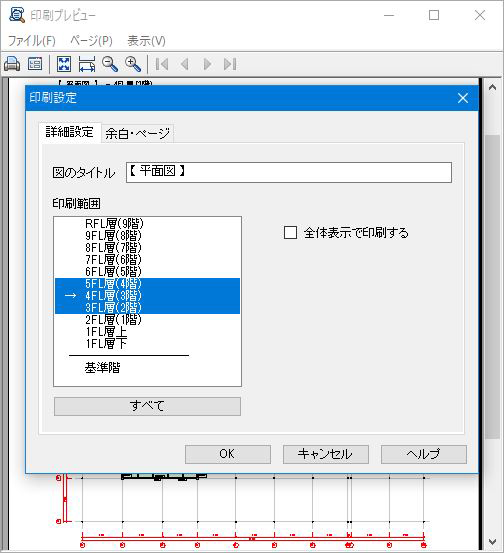Screen dimensions: 504x553
Task: Click the preview scrollbar up arrow
Action: pos(492,87)
